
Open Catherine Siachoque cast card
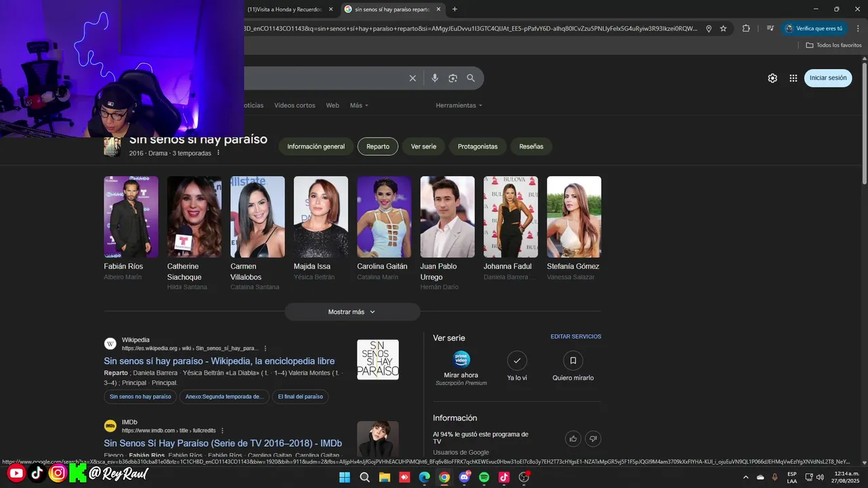(194, 234)
